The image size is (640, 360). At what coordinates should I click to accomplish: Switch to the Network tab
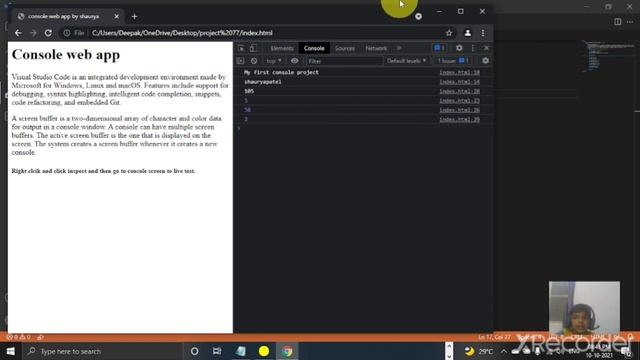click(376, 48)
